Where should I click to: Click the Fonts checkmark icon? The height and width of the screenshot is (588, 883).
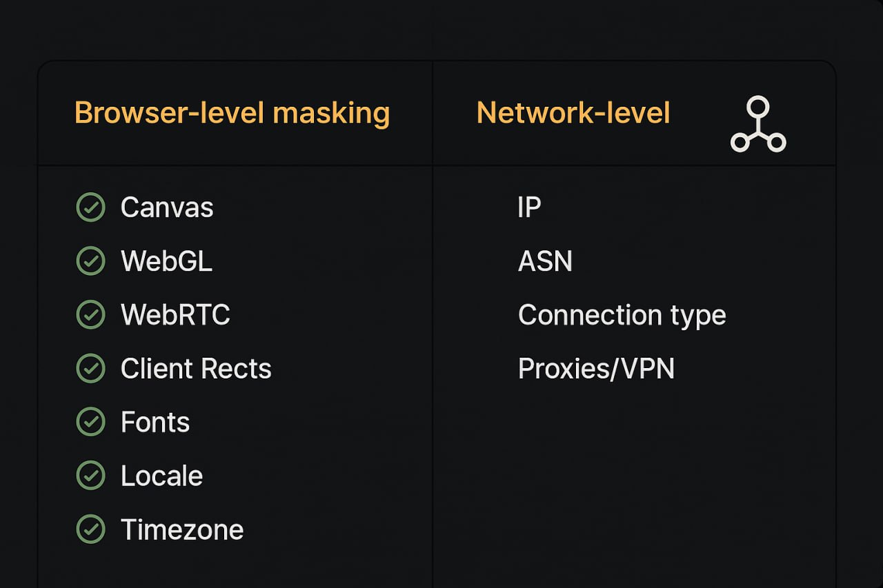tap(90, 422)
